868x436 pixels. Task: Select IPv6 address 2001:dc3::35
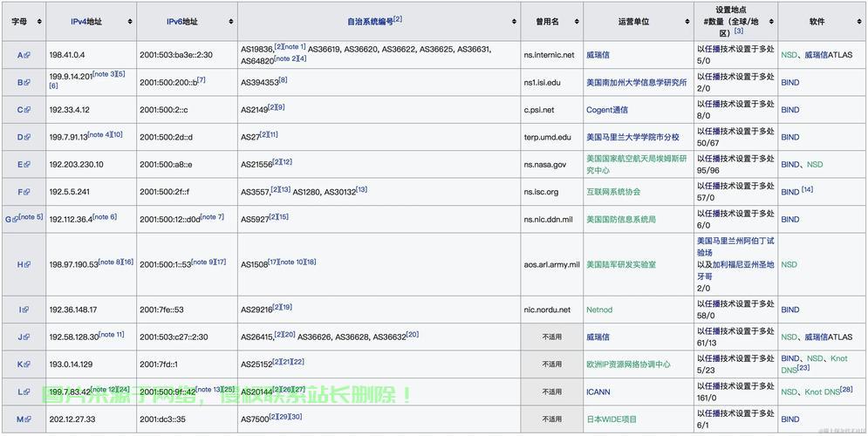coord(163,419)
